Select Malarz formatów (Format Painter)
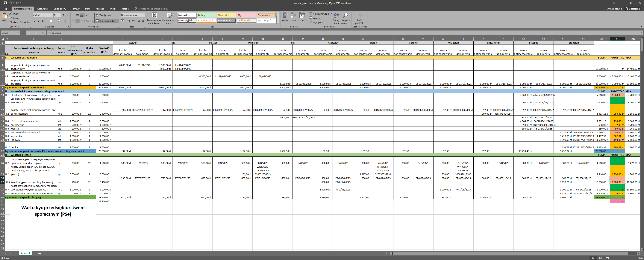 point(20,22)
